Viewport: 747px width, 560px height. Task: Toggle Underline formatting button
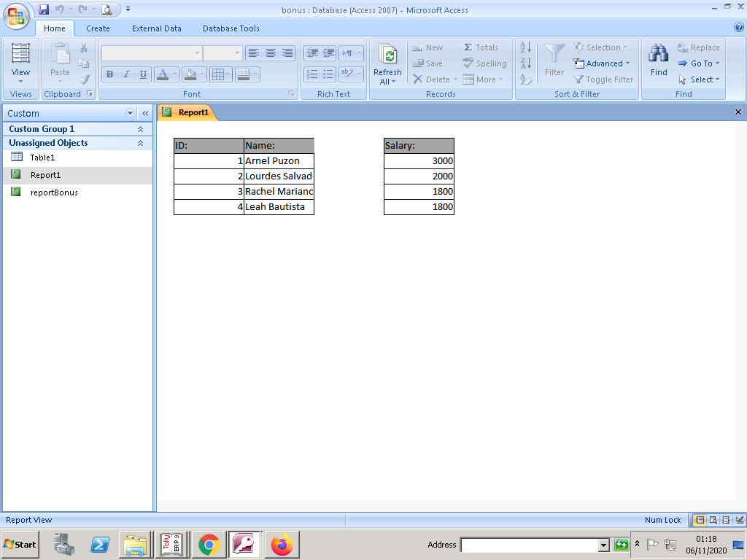point(143,74)
